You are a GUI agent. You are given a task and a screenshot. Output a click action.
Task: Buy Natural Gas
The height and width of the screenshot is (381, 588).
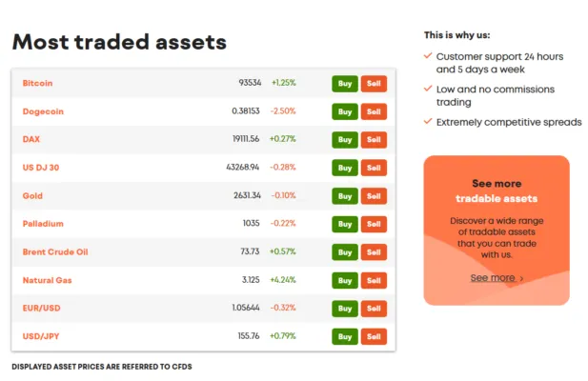[x=344, y=280]
